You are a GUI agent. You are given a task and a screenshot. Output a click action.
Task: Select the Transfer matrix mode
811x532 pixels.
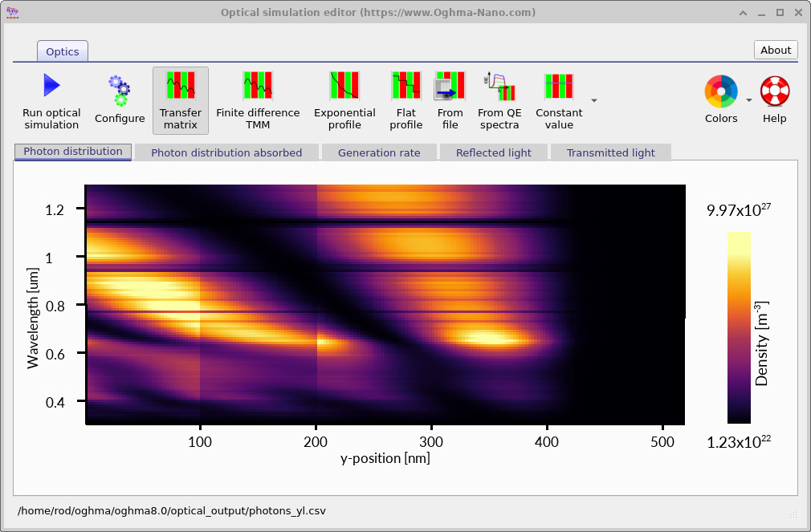(x=181, y=101)
